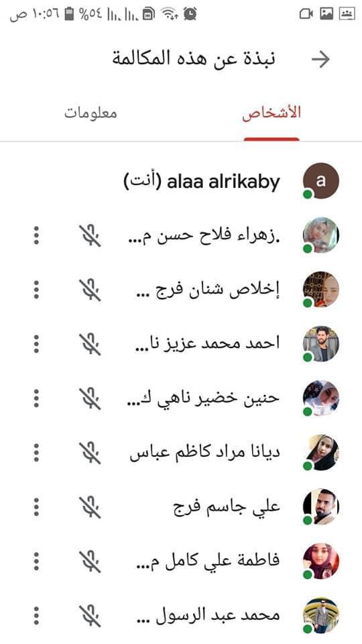Tap the back arrow beside the call title
Image resolution: width=362 pixels, height=644 pixels.
320,59
